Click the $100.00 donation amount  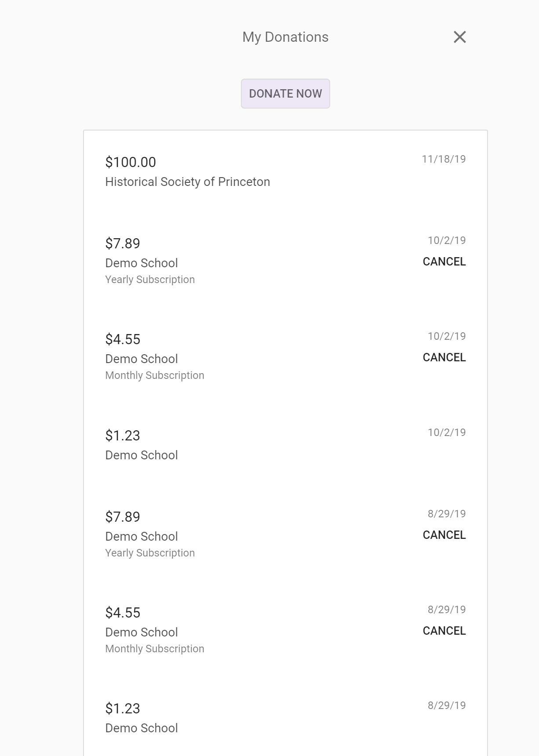pyautogui.click(x=131, y=162)
